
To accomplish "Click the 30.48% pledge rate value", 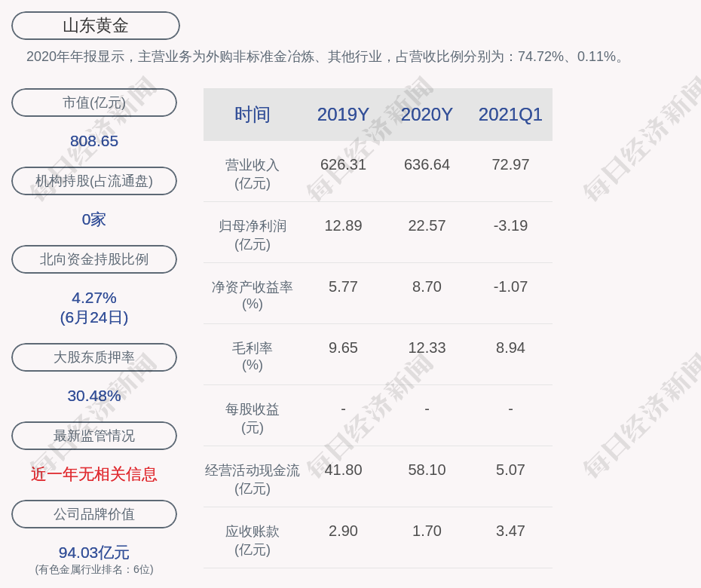I will tap(94, 396).
